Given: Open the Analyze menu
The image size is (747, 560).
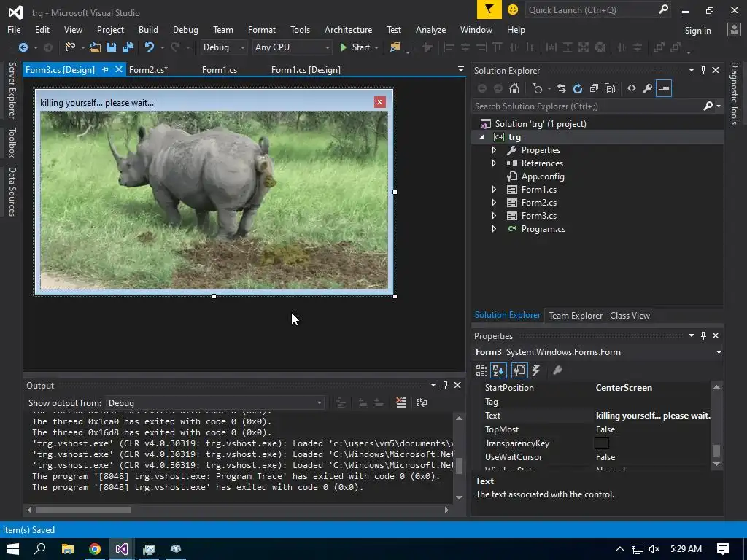Looking at the screenshot, I should (430, 29).
